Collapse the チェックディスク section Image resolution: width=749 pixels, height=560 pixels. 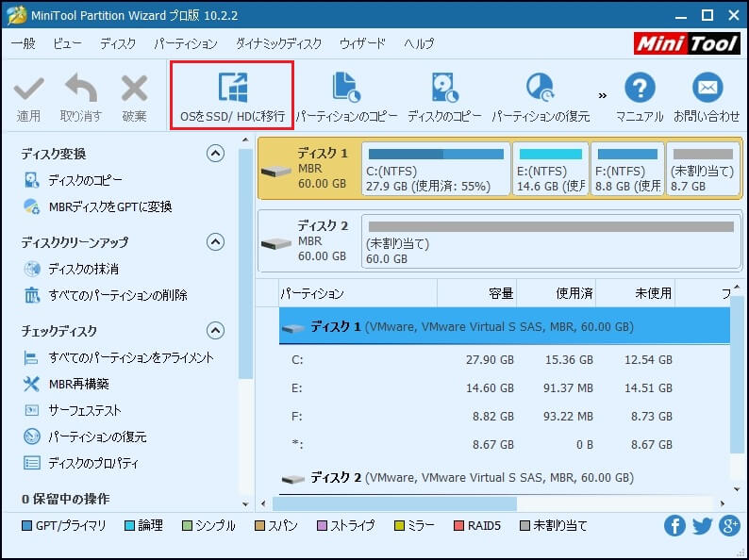[x=215, y=330]
